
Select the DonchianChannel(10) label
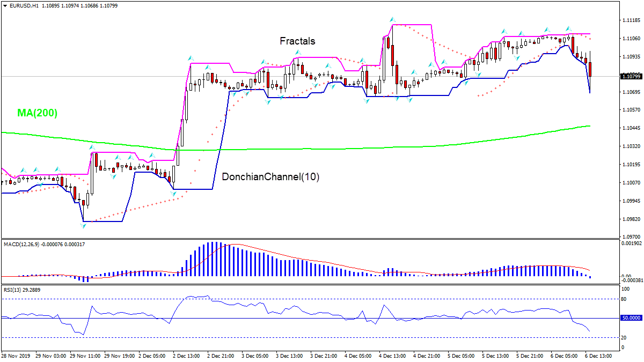coord(270,176)
